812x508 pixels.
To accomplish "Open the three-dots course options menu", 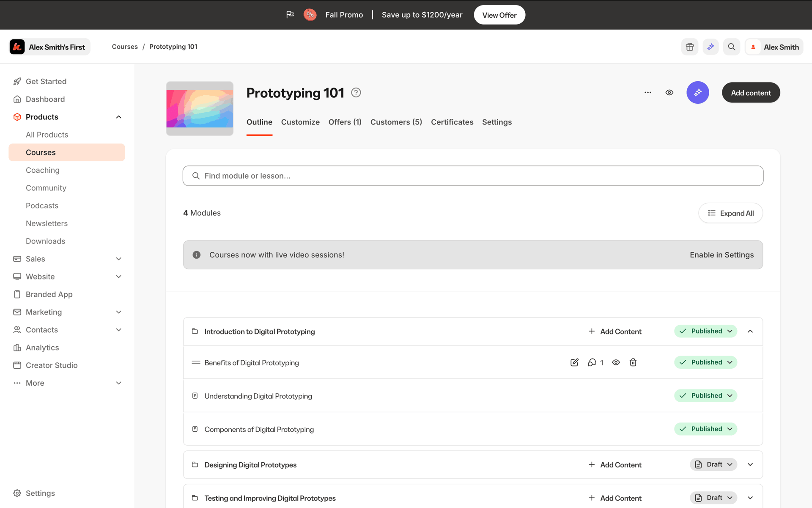I will (x=648, y=93).
